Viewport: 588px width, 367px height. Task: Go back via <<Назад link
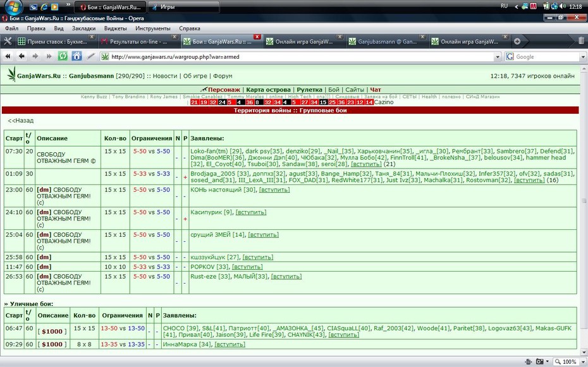coord(21,121)
